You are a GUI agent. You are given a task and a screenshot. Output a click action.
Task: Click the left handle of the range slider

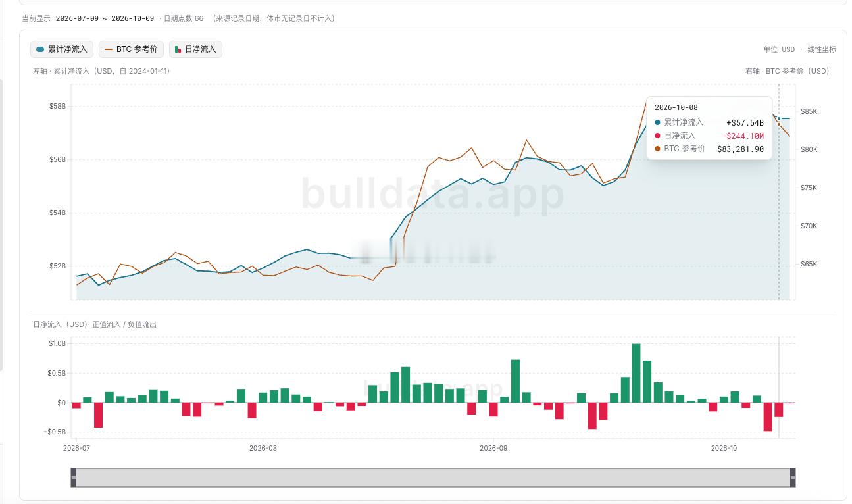point(74,478)
